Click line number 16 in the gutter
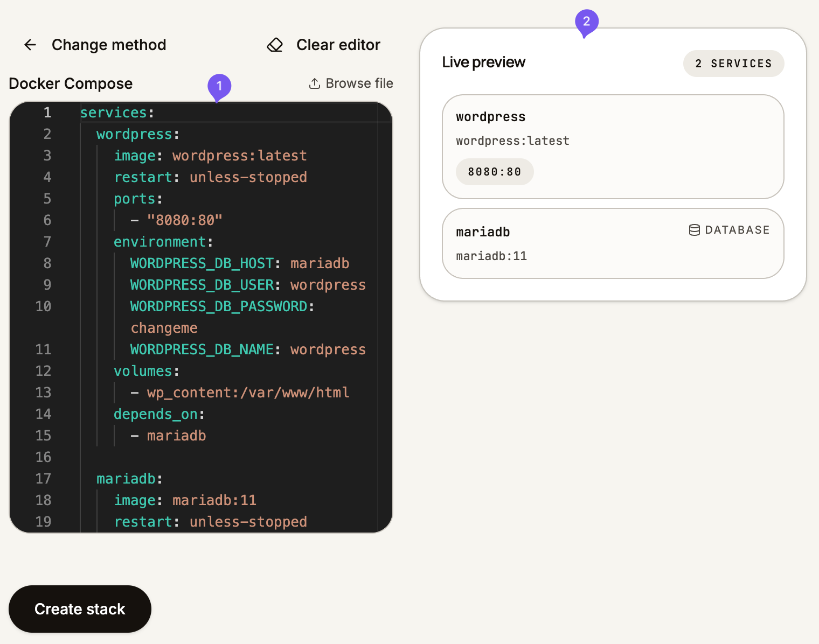This screenshot has width=819, height=644. coord(43,457)
